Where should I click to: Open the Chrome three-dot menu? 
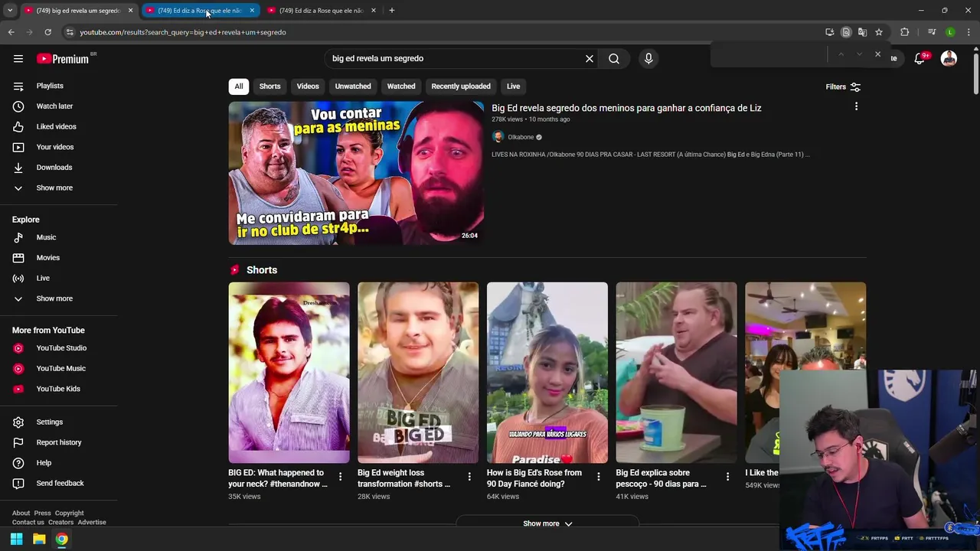pyautogui.click(x=969, y=32)
